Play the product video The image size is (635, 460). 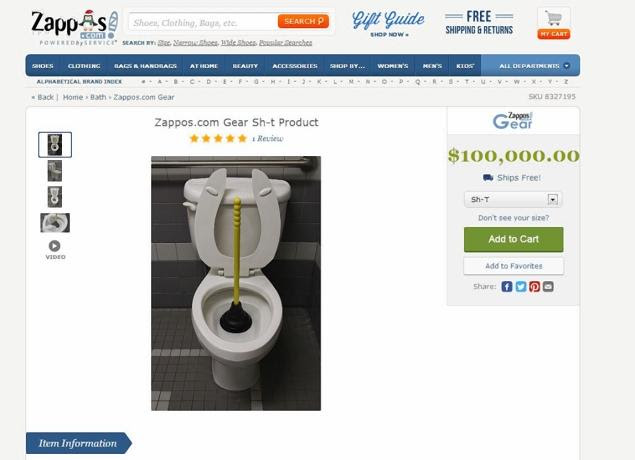pos(55,250)
